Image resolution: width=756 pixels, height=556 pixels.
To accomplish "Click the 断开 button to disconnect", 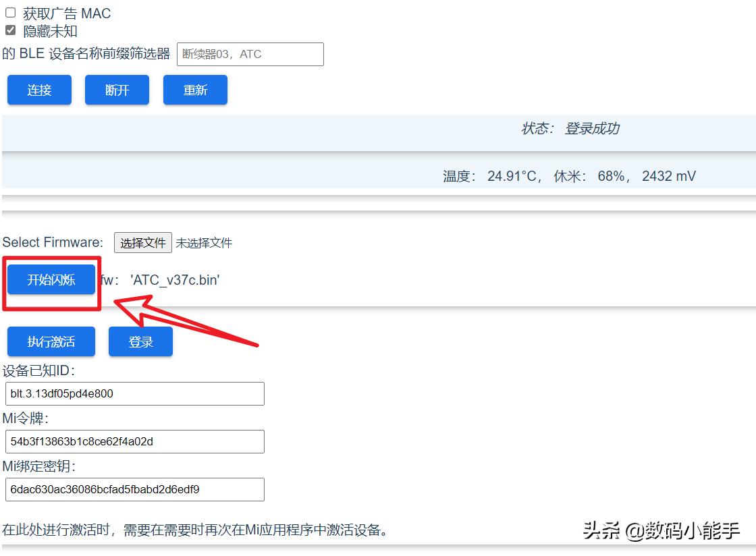I will click(116, 89).
